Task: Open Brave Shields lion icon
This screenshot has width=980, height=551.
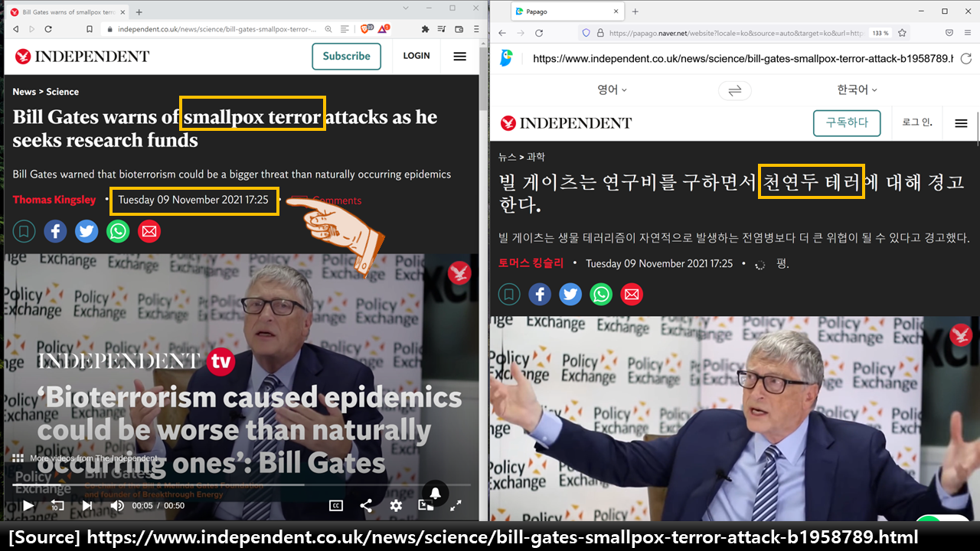Action: [x=366, y=29]
